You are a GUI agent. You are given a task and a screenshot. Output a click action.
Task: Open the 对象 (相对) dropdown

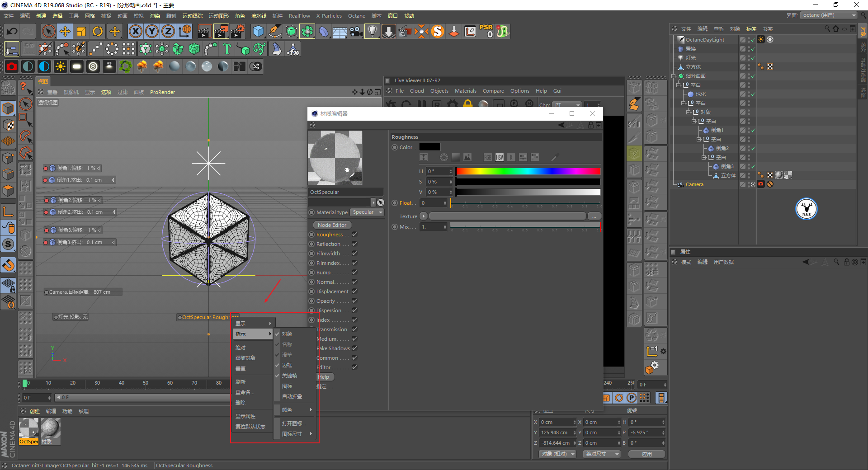pos(558,454)
